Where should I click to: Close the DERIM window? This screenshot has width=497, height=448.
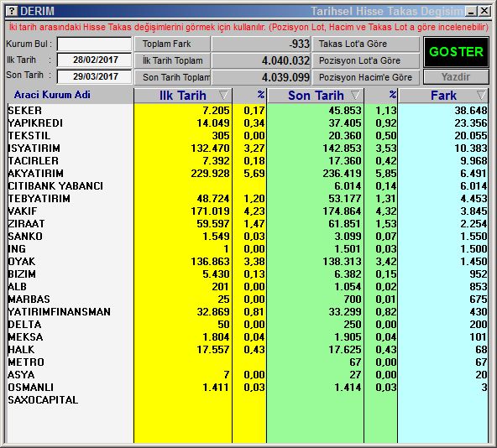(x=484, y=12)
